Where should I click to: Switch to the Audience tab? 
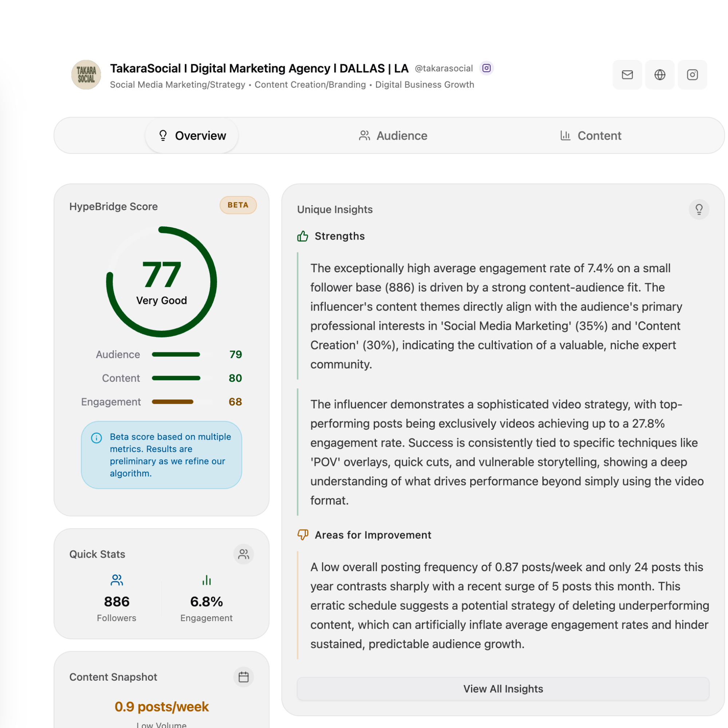(x=393, y=136)
